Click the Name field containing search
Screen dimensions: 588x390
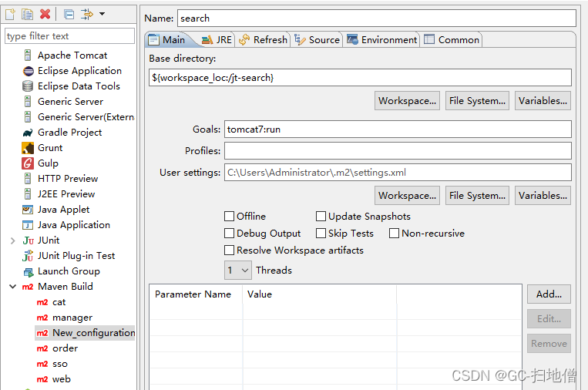click(x=377, y=18)
